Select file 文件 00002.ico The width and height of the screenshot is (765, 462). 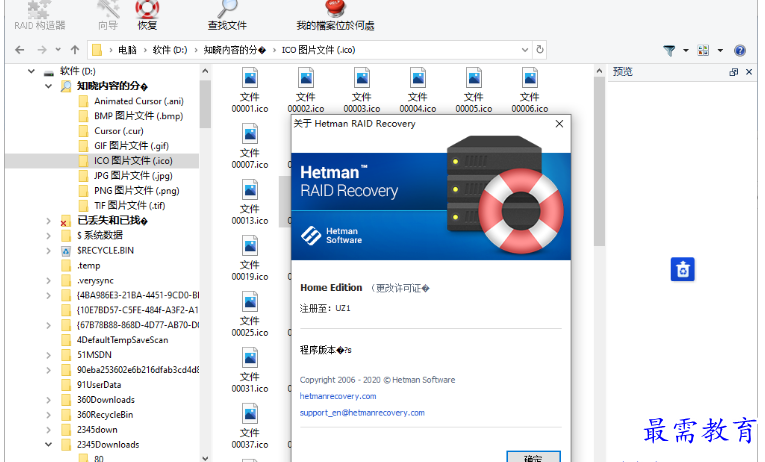(x=306, y=90)
